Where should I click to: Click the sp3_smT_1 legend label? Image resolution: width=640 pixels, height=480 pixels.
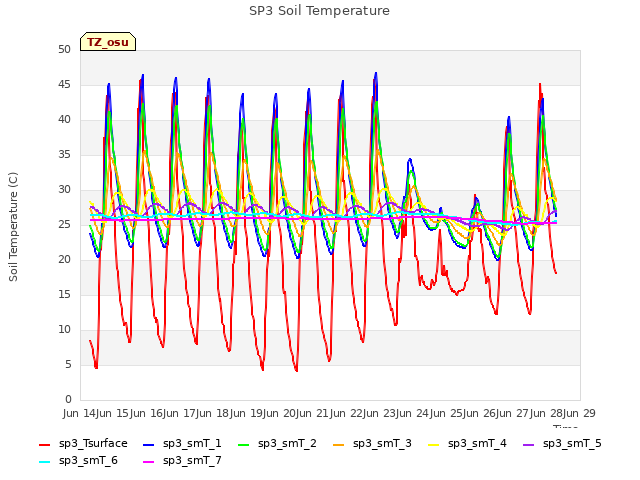tap(192, 443)
